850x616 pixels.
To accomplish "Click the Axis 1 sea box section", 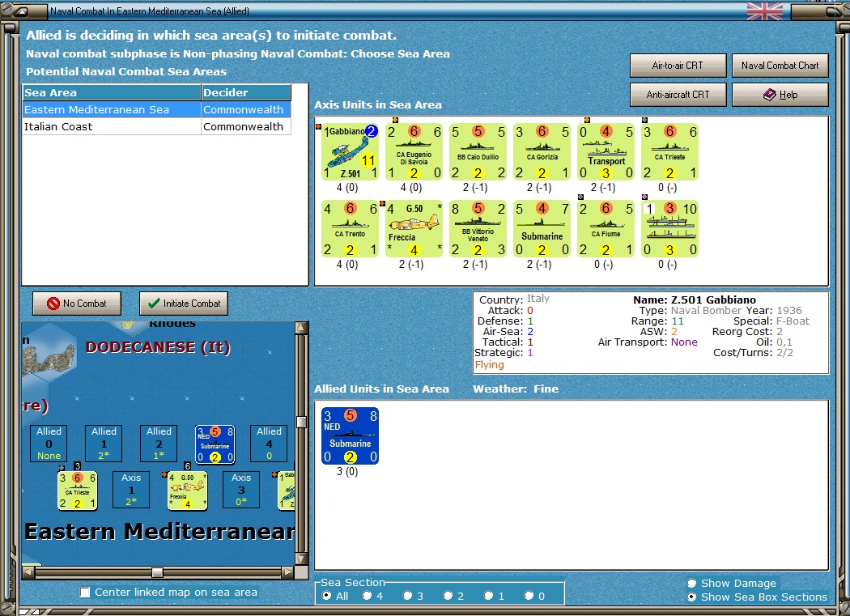I will click(x=131, y=490).
